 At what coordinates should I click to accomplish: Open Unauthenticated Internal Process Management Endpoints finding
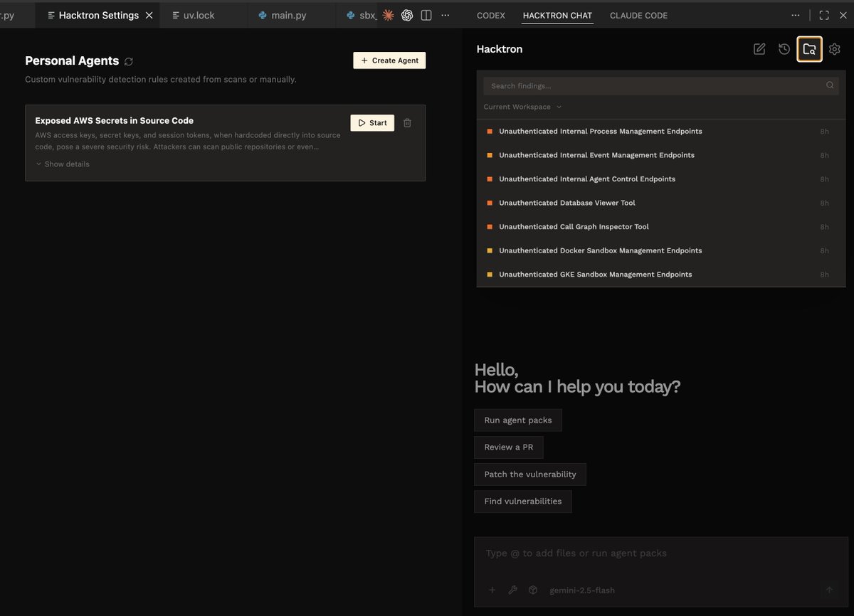pos(661,132)
